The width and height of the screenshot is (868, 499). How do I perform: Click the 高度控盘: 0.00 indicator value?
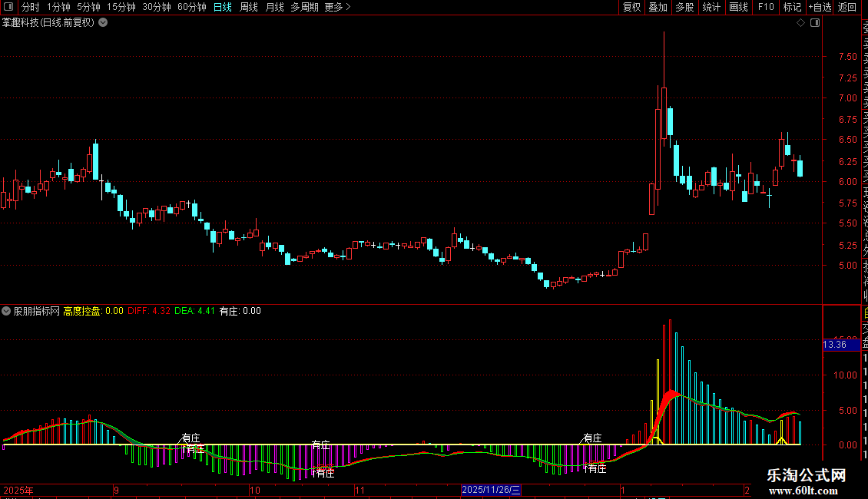[93, 311]
